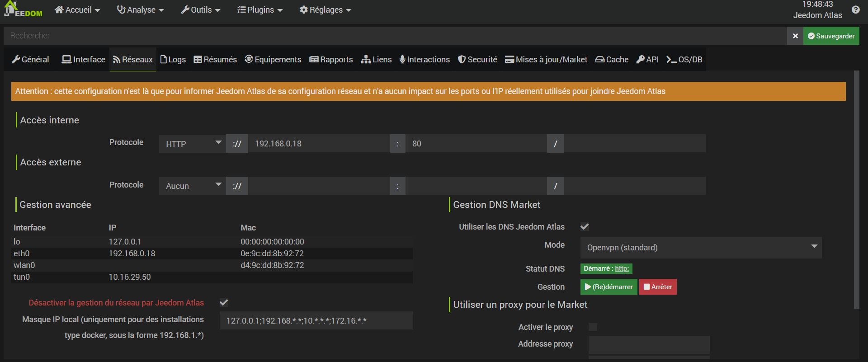
Task: Select the tun0 interface row
Action: pos(212,277)
